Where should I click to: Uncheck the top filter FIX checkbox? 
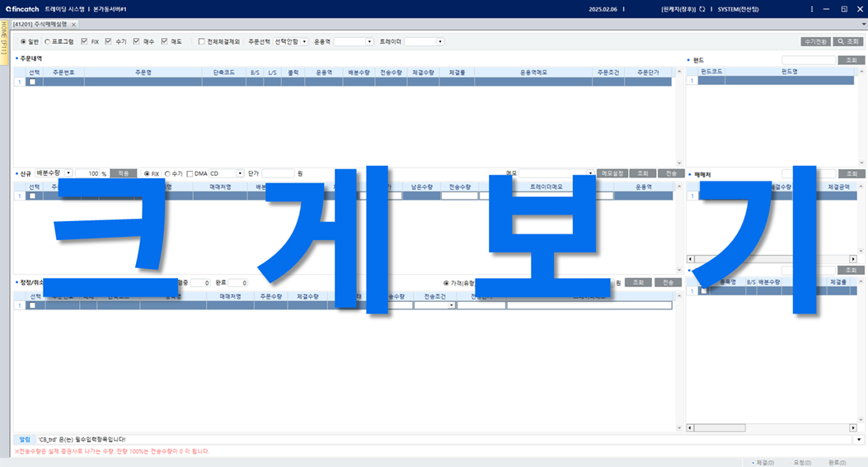click(x=84, y=41)
